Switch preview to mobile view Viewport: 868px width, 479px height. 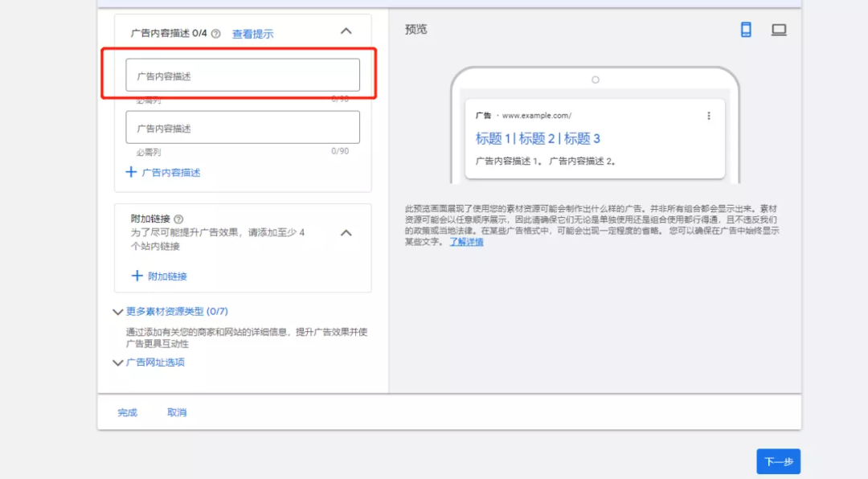click(745, 29)
